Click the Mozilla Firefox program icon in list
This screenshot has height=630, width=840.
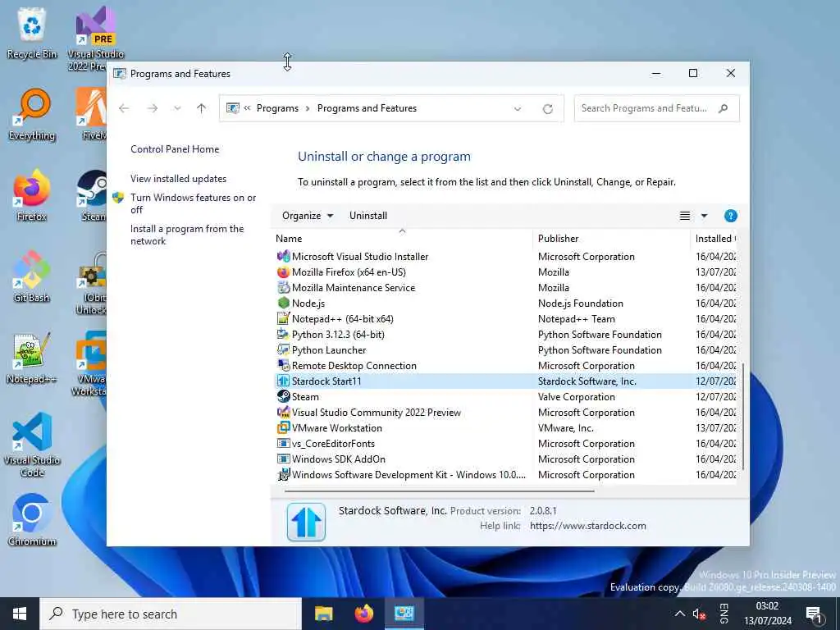(x=283, y=272)
